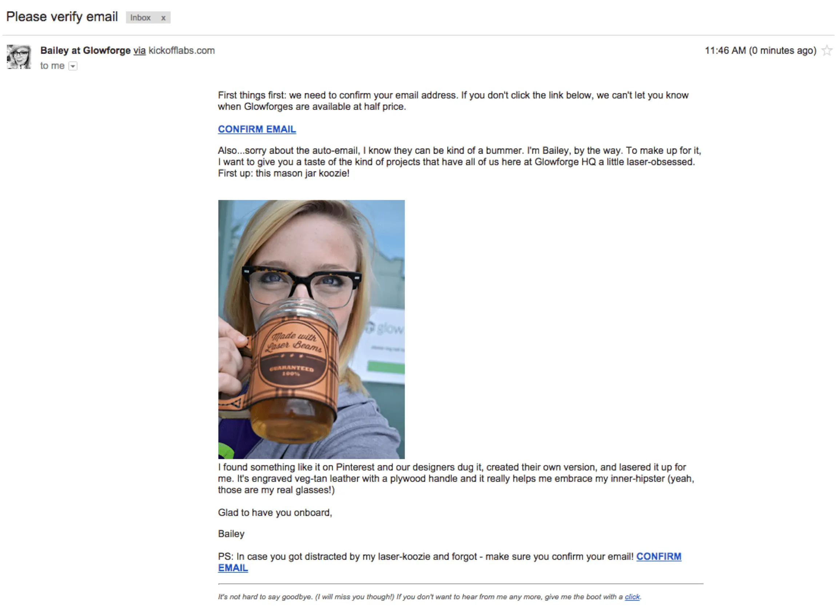Image resolution: width=840 pixels, height=616 pixels.
Task: Click sender name Bailey at Glowforge
Action: tap(85, 50)
